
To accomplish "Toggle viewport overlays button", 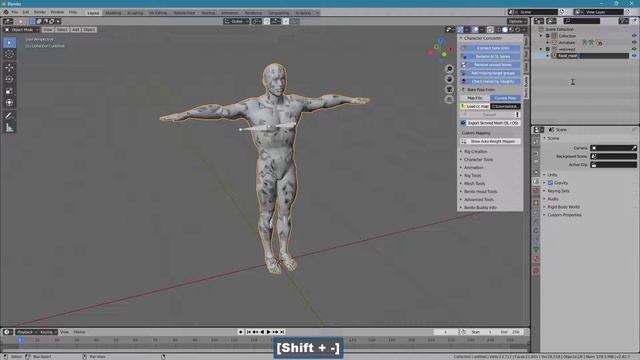I will coord(475,29).
